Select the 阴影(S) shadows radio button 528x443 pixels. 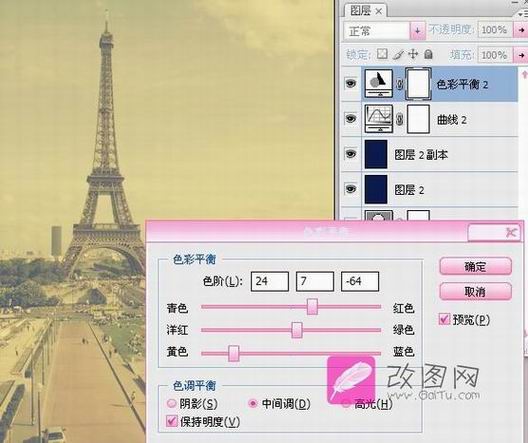[x=171, y=403]
